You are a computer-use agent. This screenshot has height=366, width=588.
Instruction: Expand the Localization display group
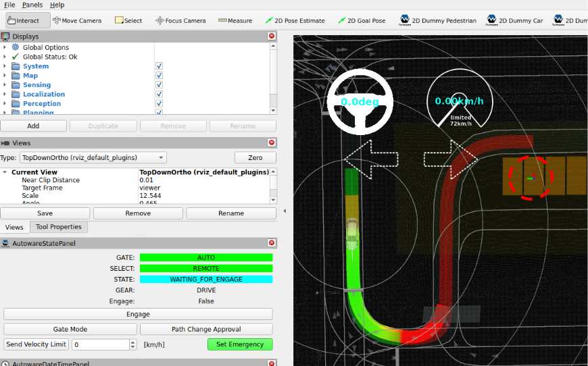[5, 95]
